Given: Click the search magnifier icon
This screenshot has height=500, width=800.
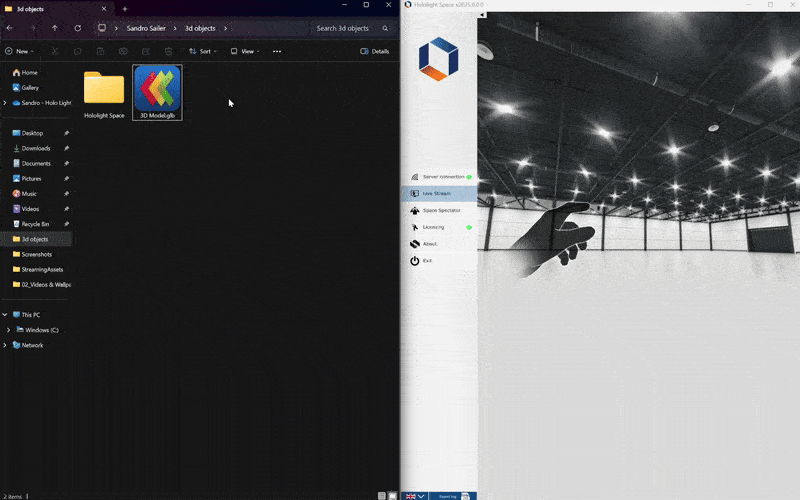Looking at the screenshot, I should click(x=385, y=29).
